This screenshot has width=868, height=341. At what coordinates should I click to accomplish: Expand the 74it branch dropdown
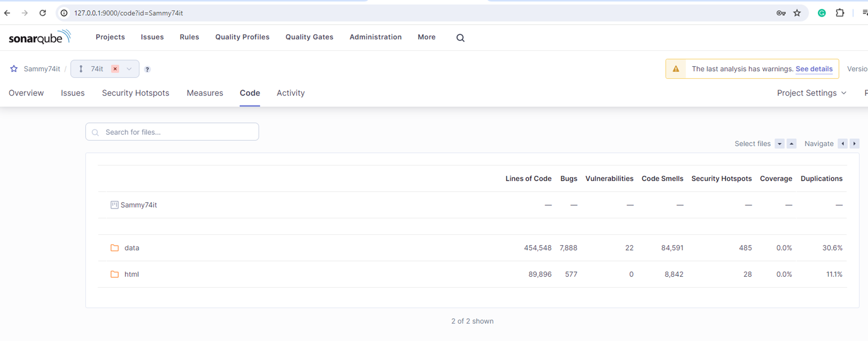pyautogui.click(x=129, y=69)
